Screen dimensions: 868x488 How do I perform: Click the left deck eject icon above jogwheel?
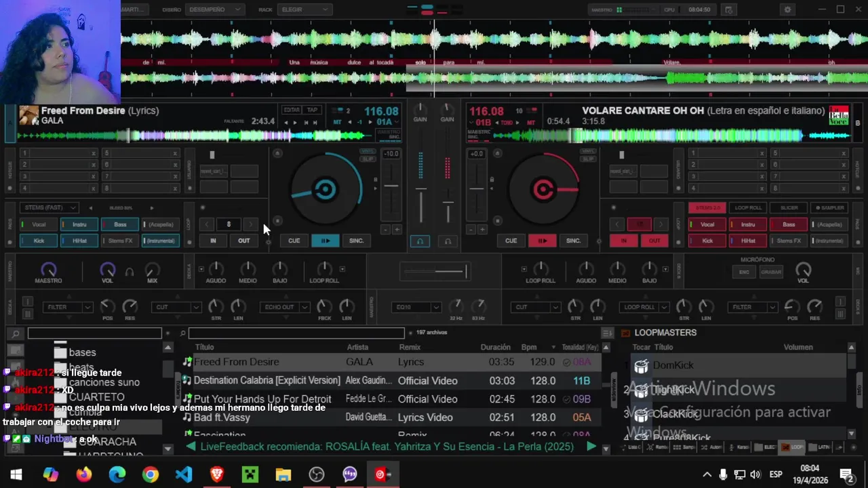(x=277, y=154)
